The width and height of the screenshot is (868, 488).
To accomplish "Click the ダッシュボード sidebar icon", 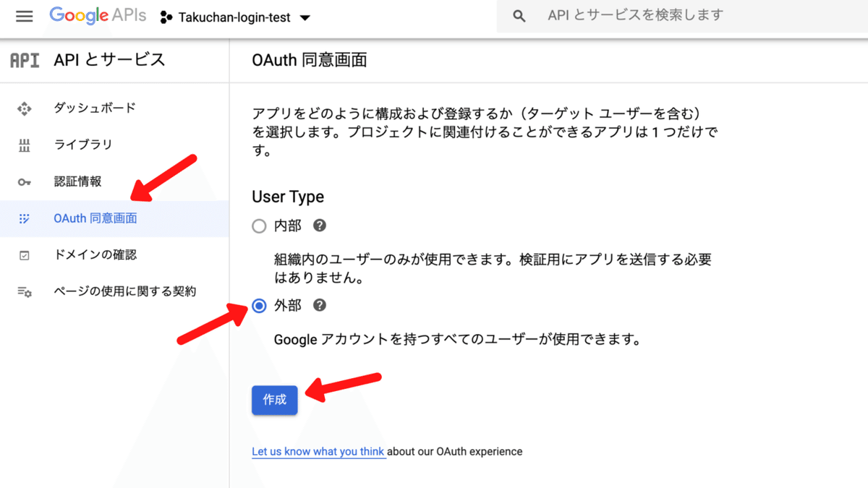I will coord(25,108).
